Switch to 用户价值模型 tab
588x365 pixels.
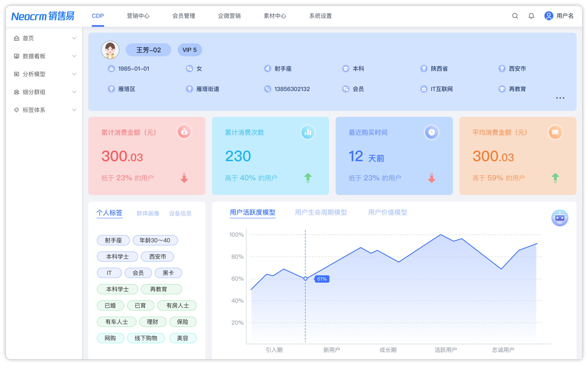pos(387,212)
